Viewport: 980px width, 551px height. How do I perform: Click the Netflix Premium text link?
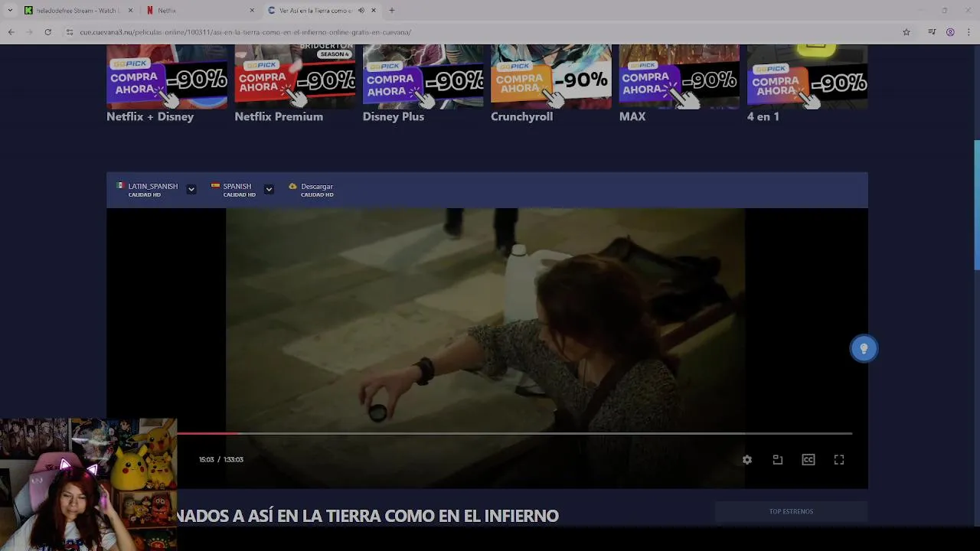tap(279, 116)
